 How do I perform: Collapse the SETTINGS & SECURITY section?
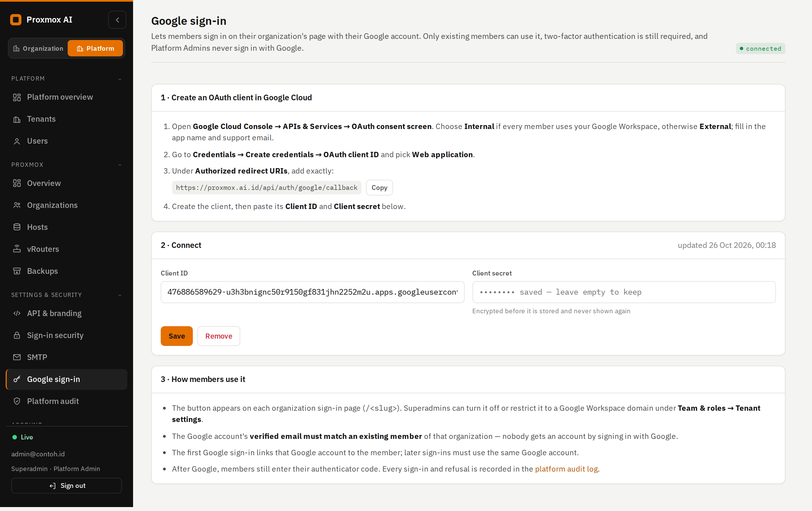(120, 296)
